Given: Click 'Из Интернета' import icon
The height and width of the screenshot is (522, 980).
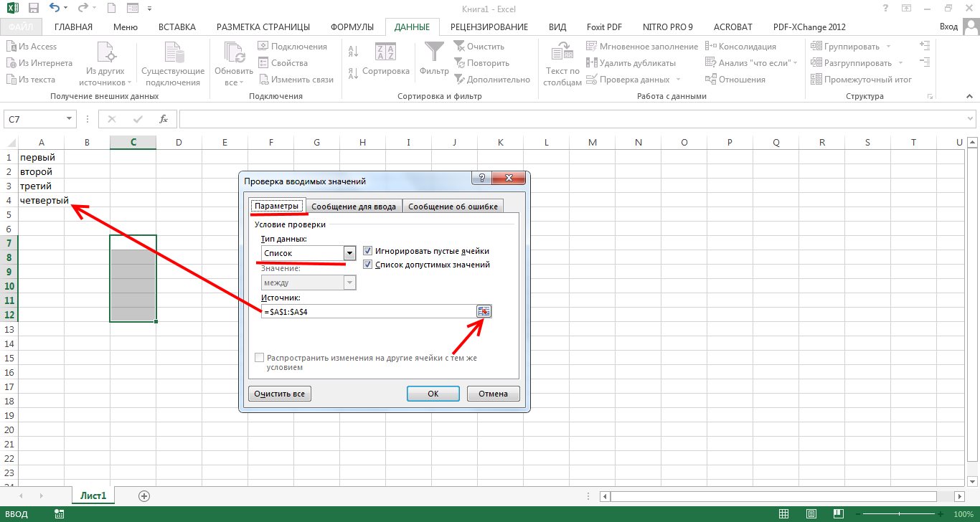Looking at the screenshot, I should (11, 63).
